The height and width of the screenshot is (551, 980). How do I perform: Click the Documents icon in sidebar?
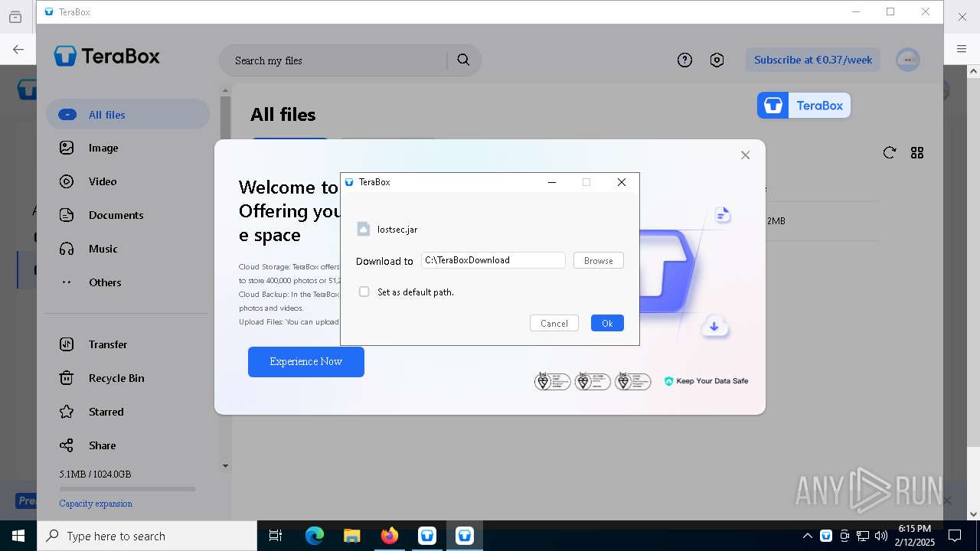pos(67,215)
